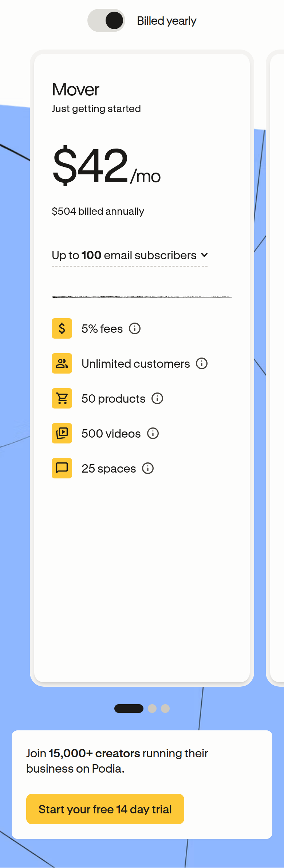Screen dimensions: 284x868
Task: Go to the third carousel dot
Action: tap(165, 709)
